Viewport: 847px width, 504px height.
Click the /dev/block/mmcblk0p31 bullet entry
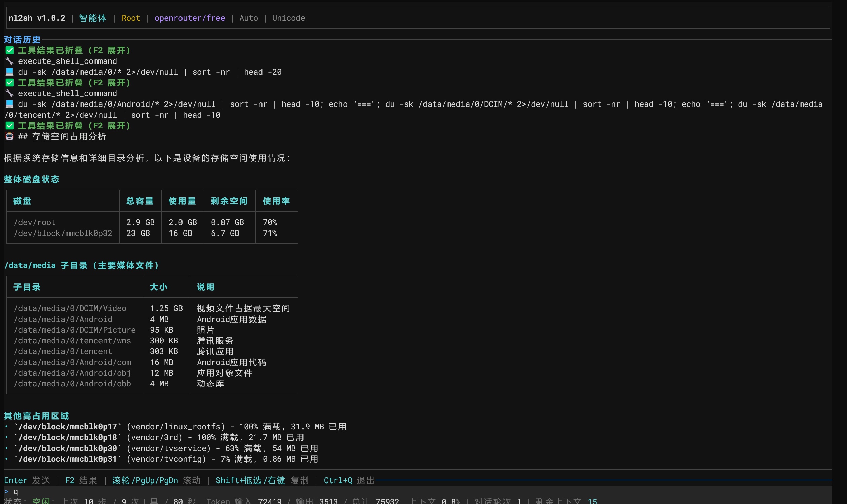click(x=161, y=459)
